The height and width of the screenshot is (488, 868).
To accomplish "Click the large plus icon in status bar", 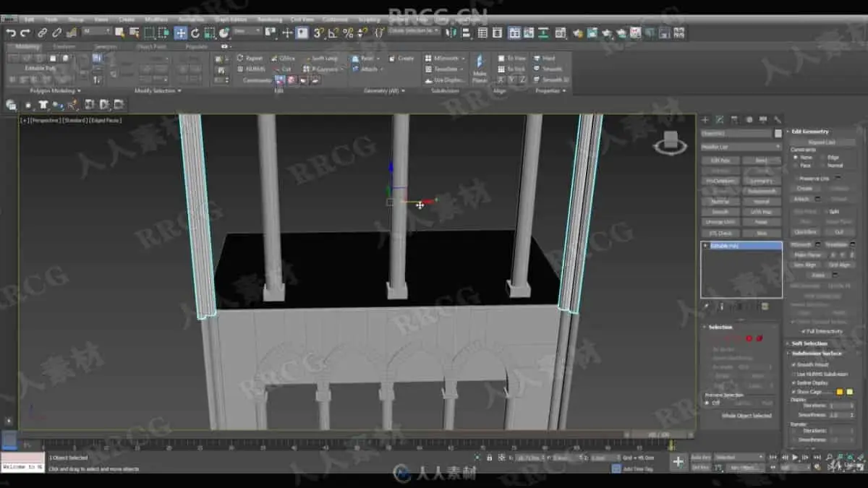I will click(x=678, y=461).
